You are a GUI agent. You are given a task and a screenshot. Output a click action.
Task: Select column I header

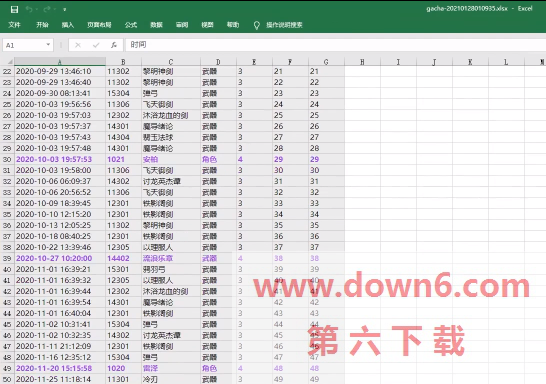click(x=398, y=62)
